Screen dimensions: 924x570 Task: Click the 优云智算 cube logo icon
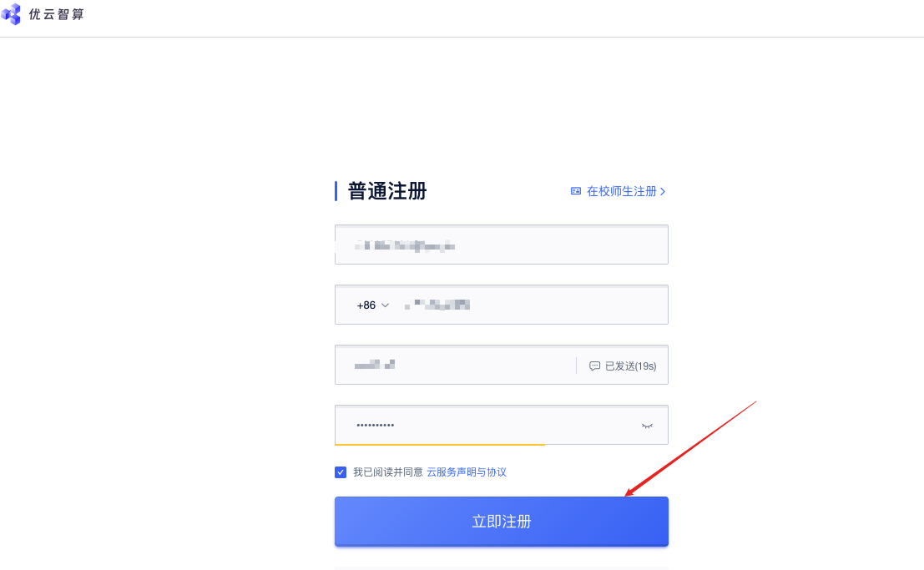click(x=11, y=14)
